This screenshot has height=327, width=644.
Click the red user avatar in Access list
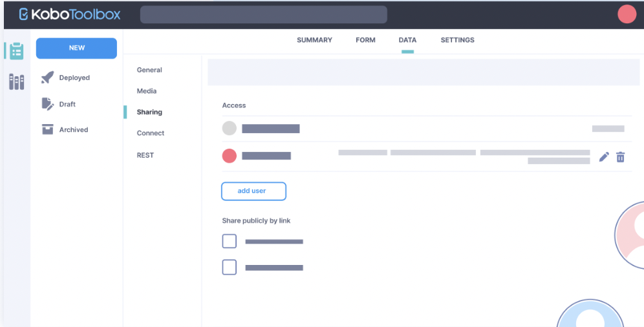[229, 156]
